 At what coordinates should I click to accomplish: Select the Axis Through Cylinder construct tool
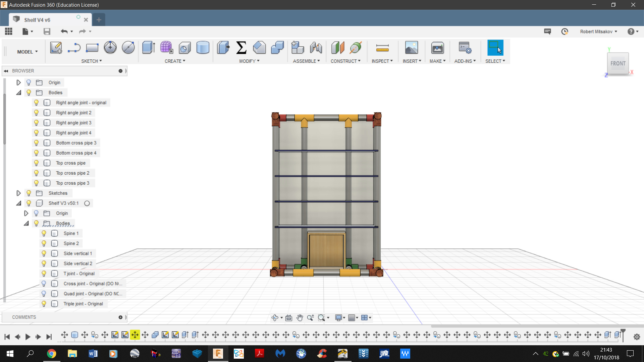pyautogui.click(x=356, y=48)
